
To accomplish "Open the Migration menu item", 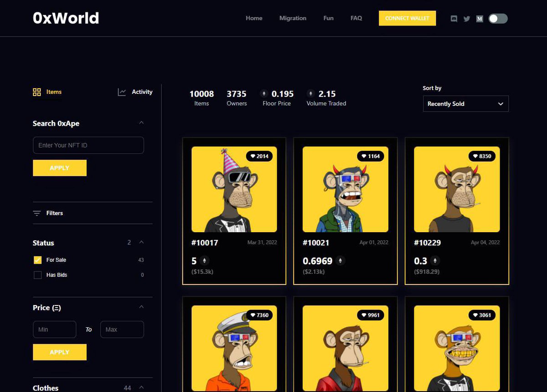I will [x=293, y=18].
